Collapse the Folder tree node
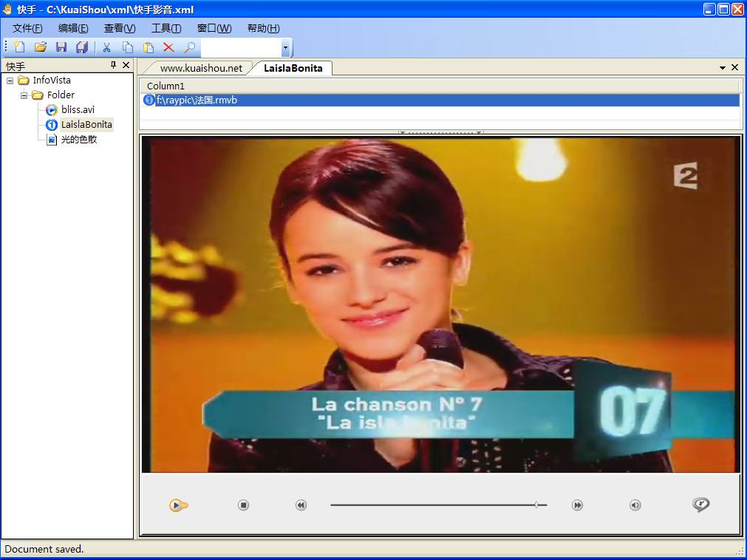Viewport: 747px width, 560px height. [24, 95]
